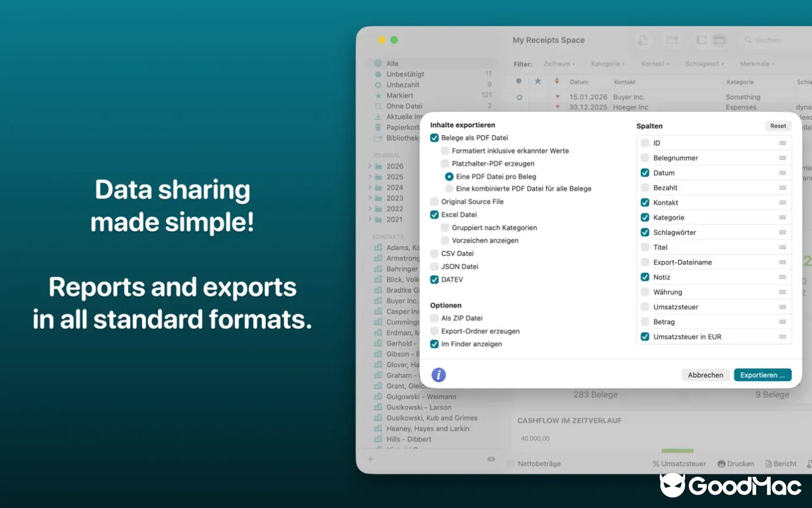Enable Formatiert inklusive erkannter Werte
Image resolution: width=812 pixels, height=508 pixels.
click(445, 151)
